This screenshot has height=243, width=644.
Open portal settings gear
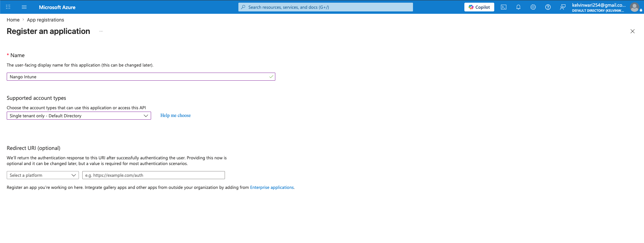[533, 7]
